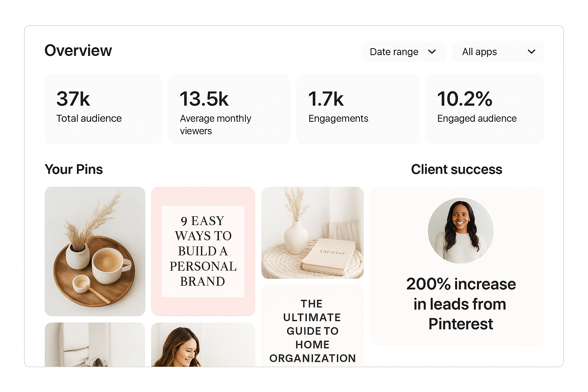The image size is (588, 392).
Task: Open the 200% increase in leads testimonial
Action: pyautogui.click(x=457, y=266)
